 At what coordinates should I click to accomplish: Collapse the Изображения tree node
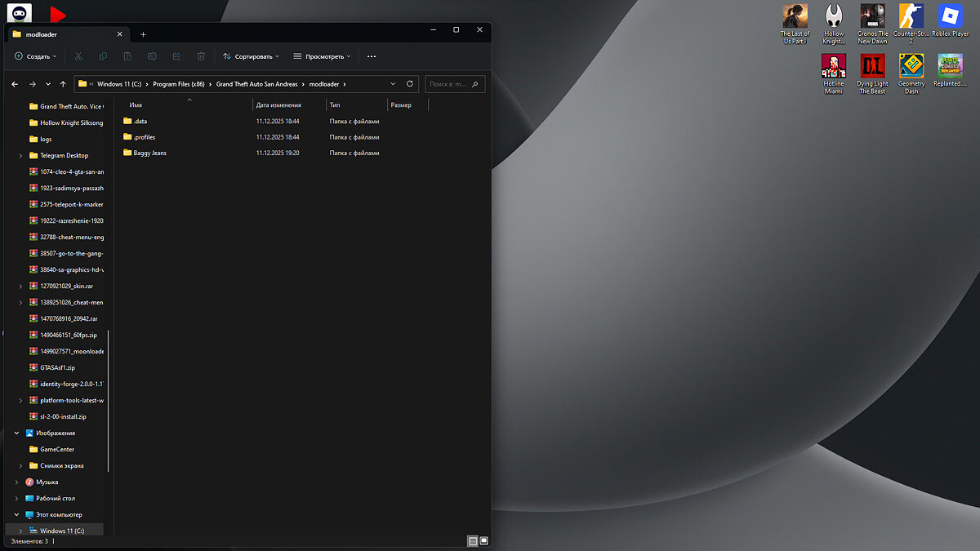[x=16, y=433]
